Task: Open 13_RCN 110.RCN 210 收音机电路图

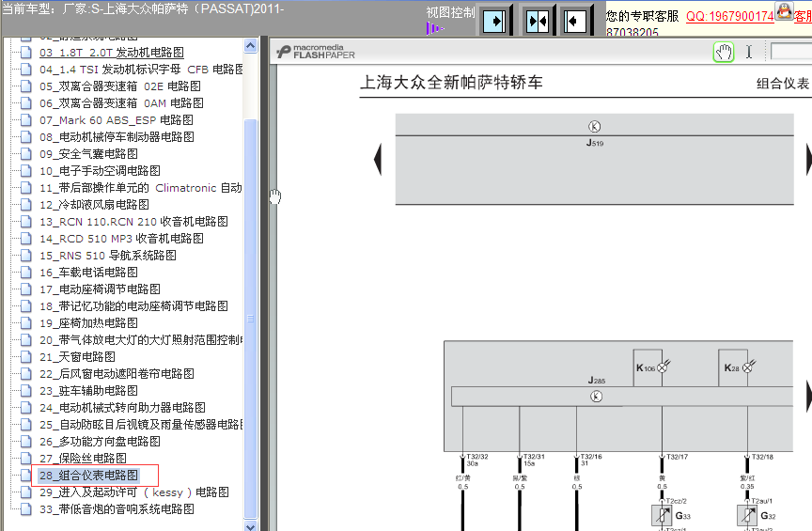Action: (133, 222)
